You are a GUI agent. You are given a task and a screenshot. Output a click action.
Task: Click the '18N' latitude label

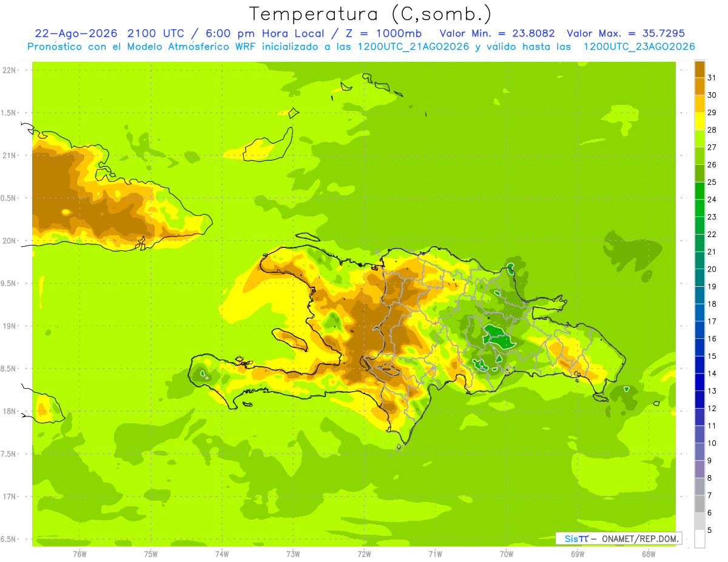coord(9,411)
